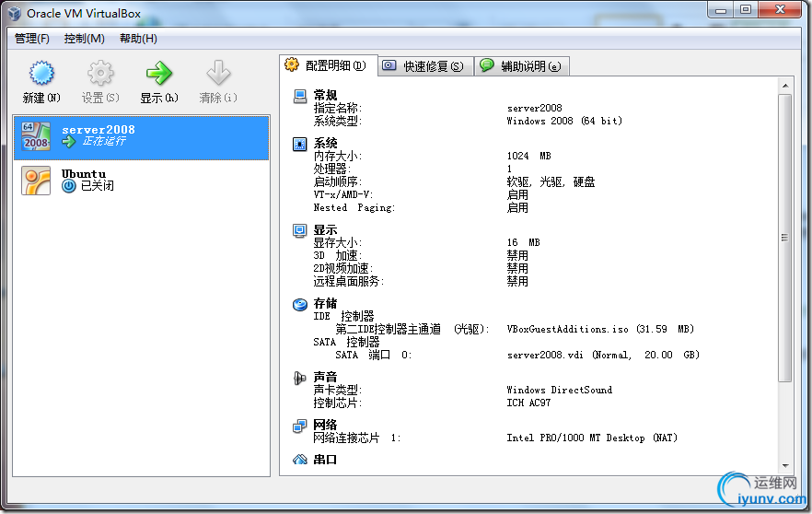Open the 系统 section heading link

click(325, 144)
